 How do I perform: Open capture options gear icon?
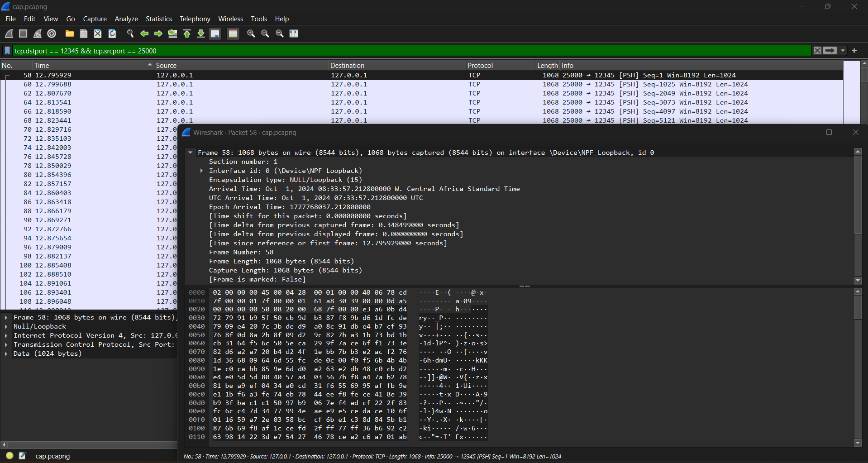pyautogui.click(x=52, y=33)
